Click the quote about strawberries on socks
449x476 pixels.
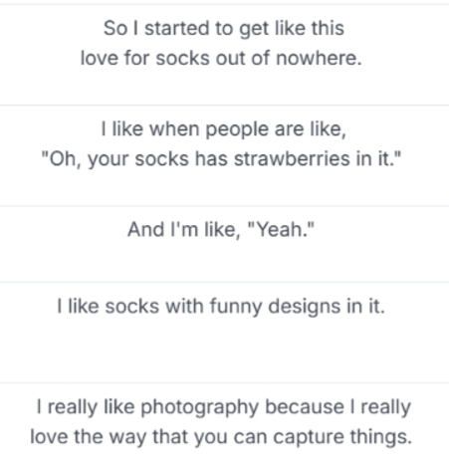pos(221,159)
